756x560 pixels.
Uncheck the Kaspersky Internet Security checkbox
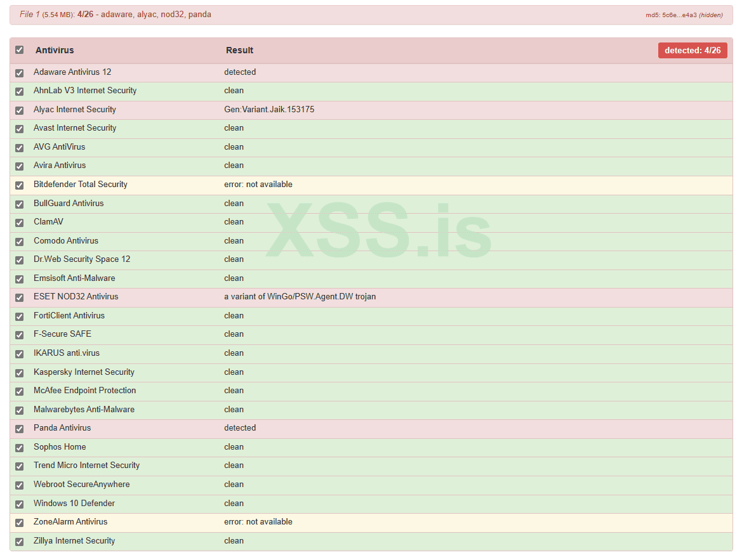pyautogui.click(x=19, y=373)
